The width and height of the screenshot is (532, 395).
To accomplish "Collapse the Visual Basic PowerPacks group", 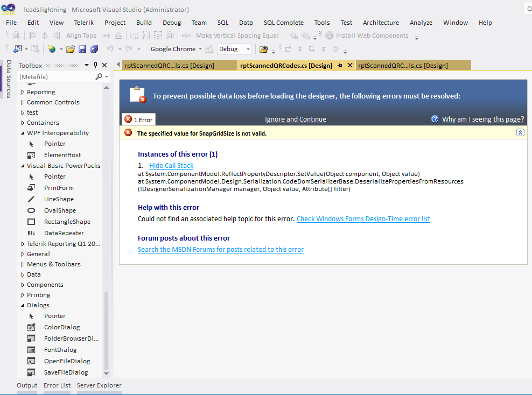I will click(x=23, y=166).
